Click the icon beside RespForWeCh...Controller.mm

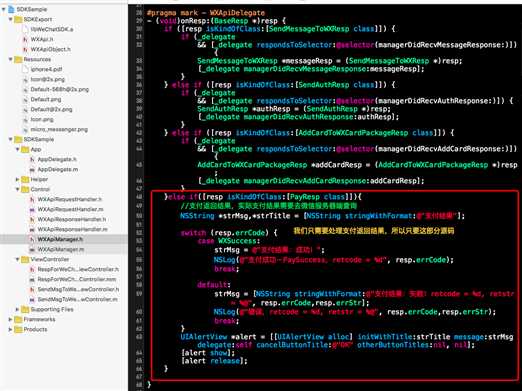(x=32, y=279)
